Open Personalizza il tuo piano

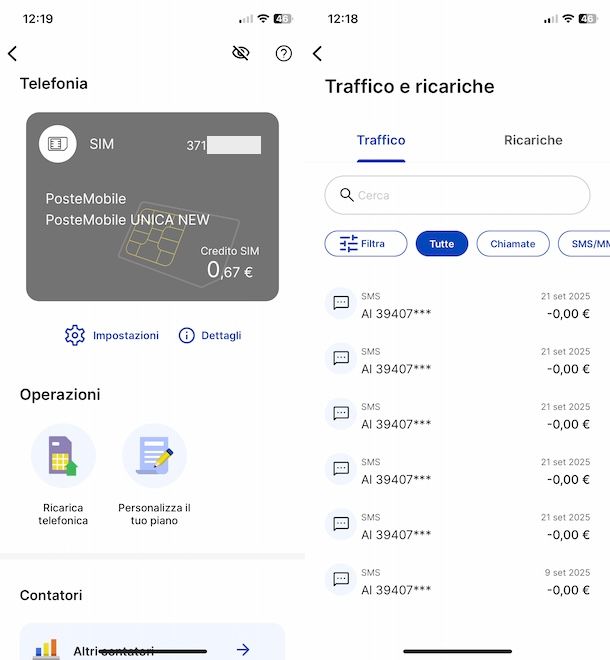154,456
